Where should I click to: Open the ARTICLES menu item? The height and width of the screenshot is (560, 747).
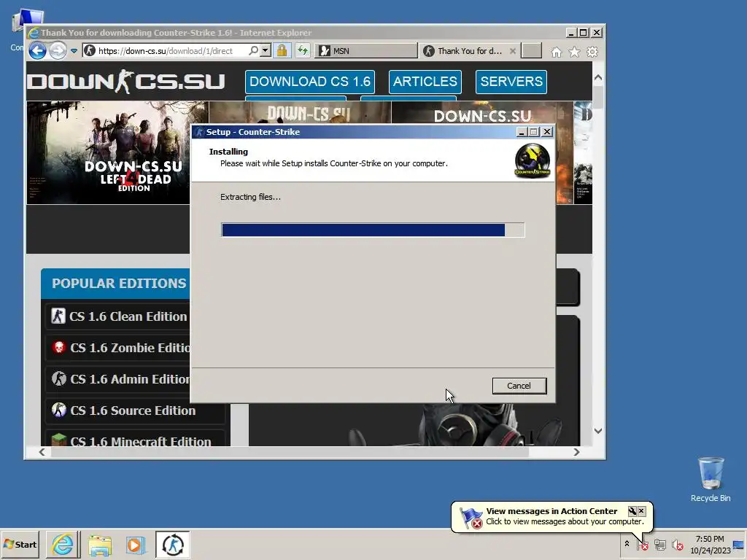(425, 82)
